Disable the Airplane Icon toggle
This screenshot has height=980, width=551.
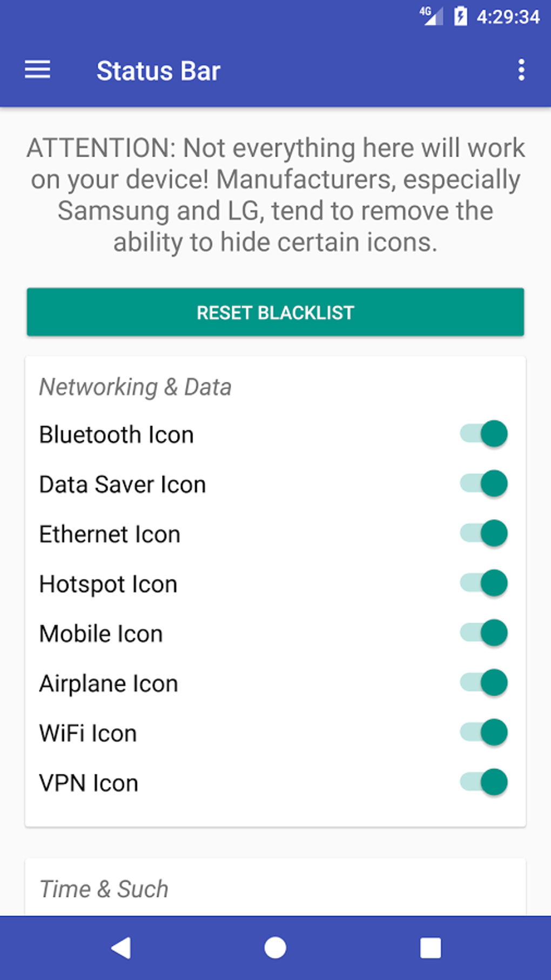coord(483,682)
